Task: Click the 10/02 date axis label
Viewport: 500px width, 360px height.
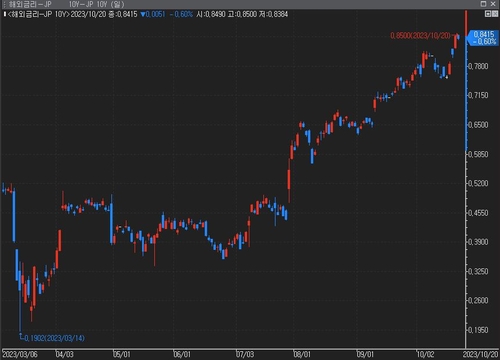Action: 425,354
